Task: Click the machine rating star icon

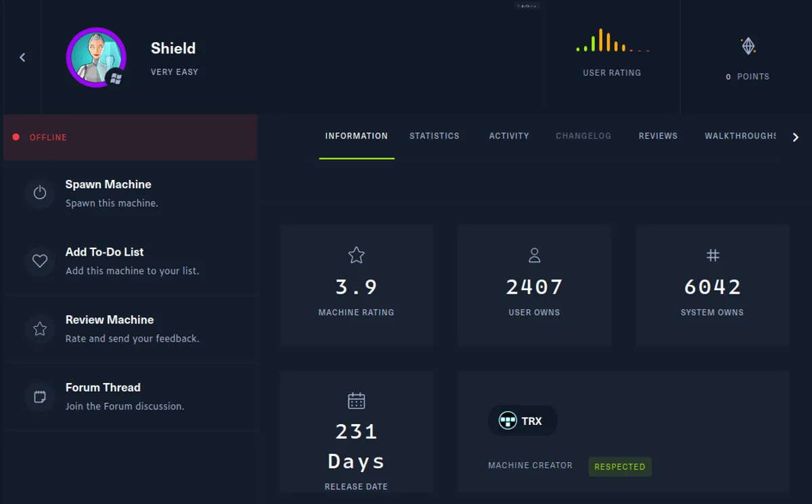Action: [x=356, y=256]
